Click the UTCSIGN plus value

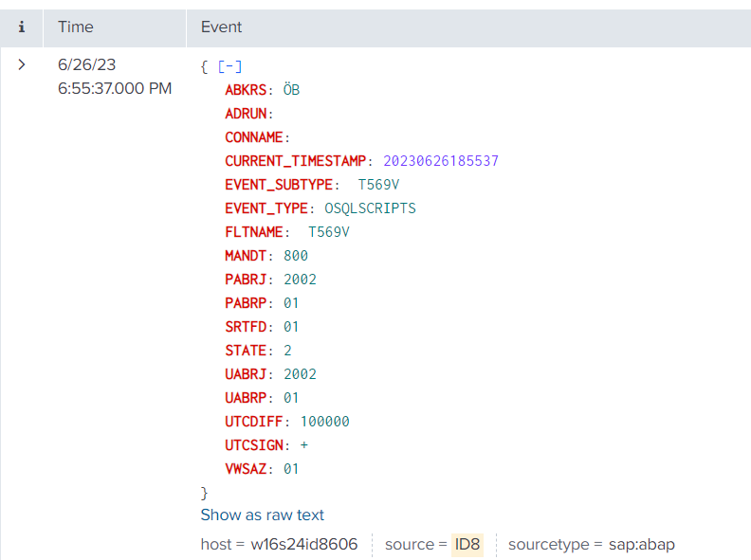pos(303,445)
